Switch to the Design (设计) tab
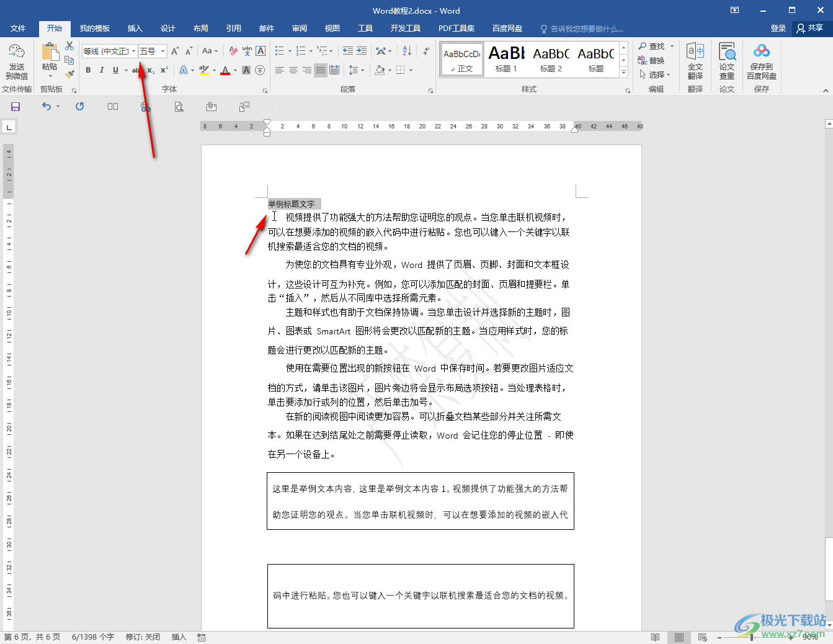Screen dimensions: 833x644 click(167, 29)
